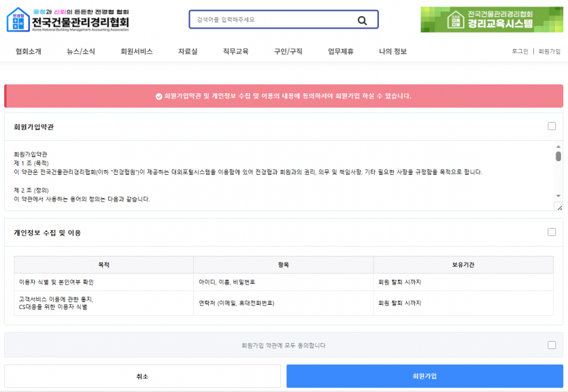This screenshot has height=392, width=568.
Task: Open the 뉴스/소식 menu
Action: point(81,52)
